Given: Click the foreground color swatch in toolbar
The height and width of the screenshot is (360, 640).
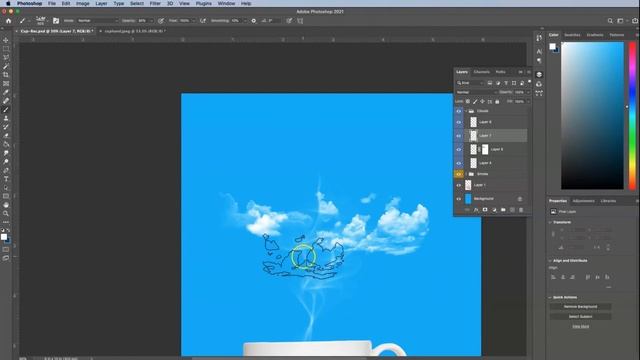Looking at the screenshot, I should [4, 237].
